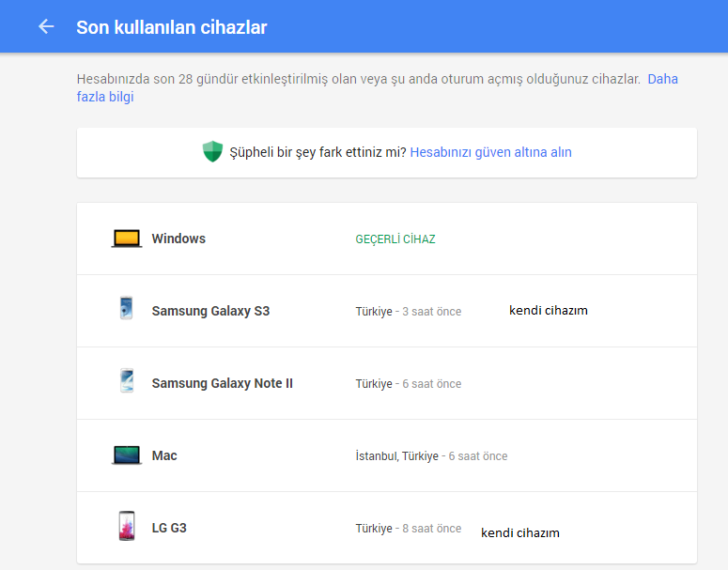The height and width of the screenshot is (570, 728).
Task: Select the Samsung Galaxy S3 device name
Action: click(210, 311)
